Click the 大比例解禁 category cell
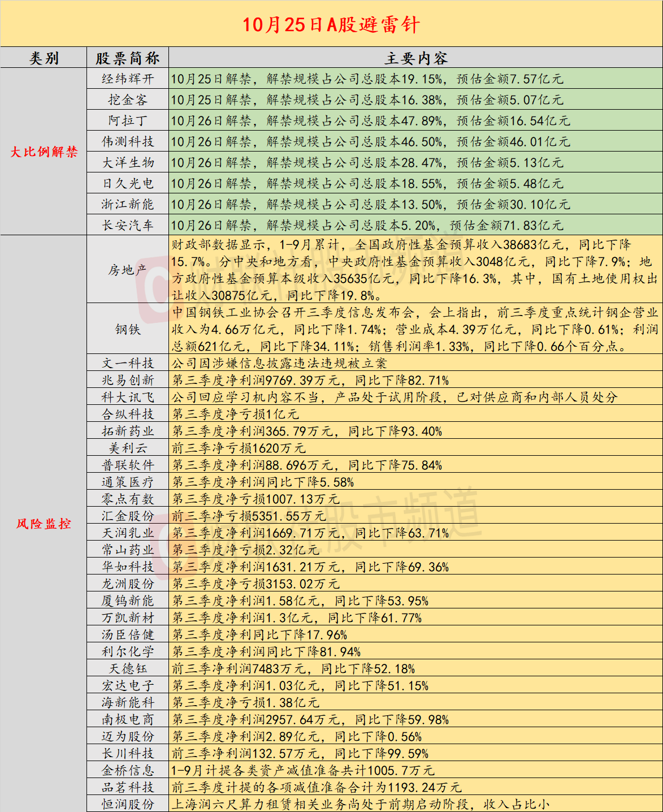Screen dimensions: 663x812 (x=44, y=152)
